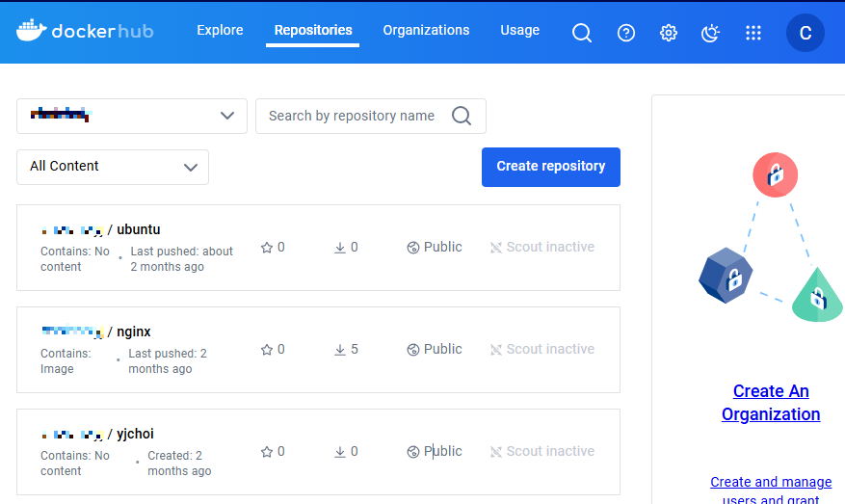The height and width of the screenshot is (504, 845).
Task: Click 'Scout inactive' text on nginx row
Action: [550, 349]
